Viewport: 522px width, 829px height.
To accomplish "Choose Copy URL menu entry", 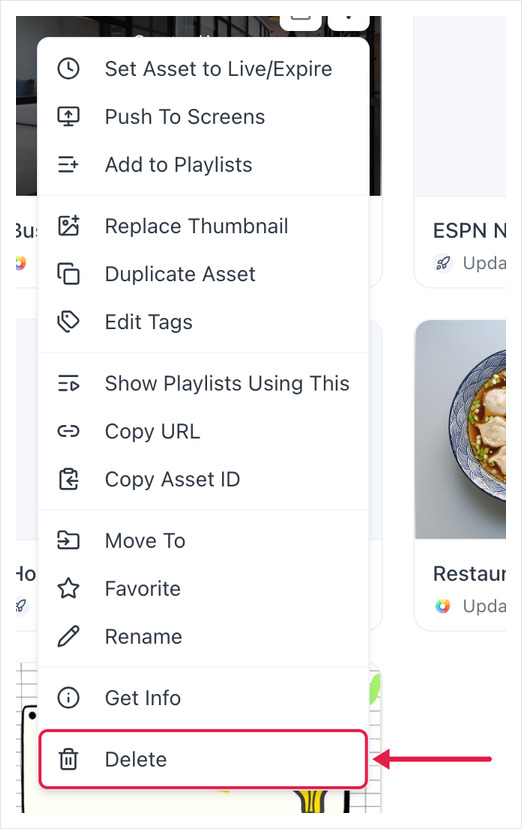I will (204, 431).
